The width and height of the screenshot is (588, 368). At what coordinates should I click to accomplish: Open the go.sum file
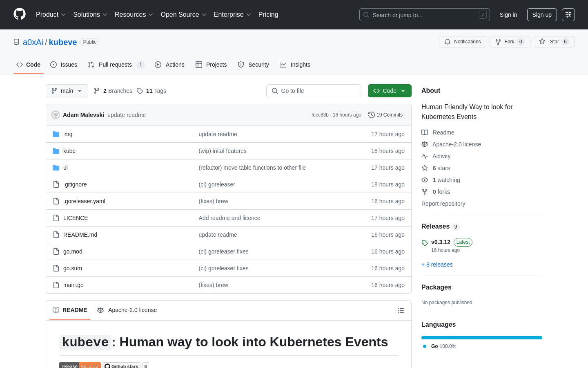pos(73,268)
